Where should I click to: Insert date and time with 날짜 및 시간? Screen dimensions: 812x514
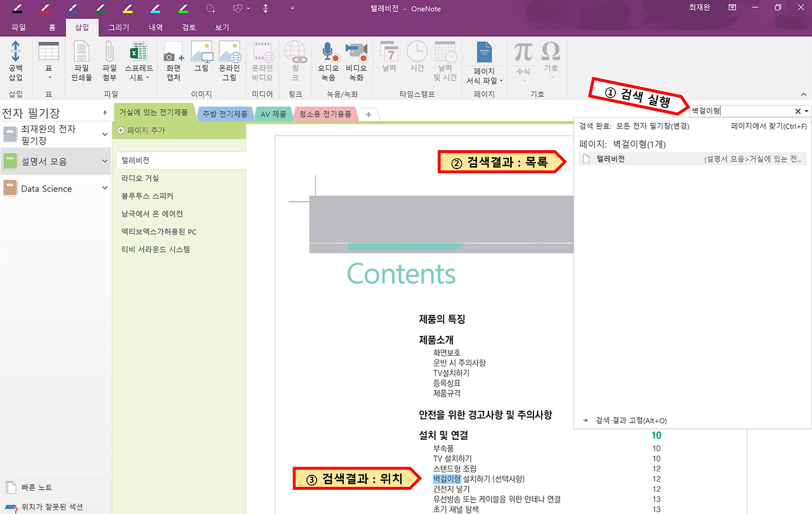(445, 61)
